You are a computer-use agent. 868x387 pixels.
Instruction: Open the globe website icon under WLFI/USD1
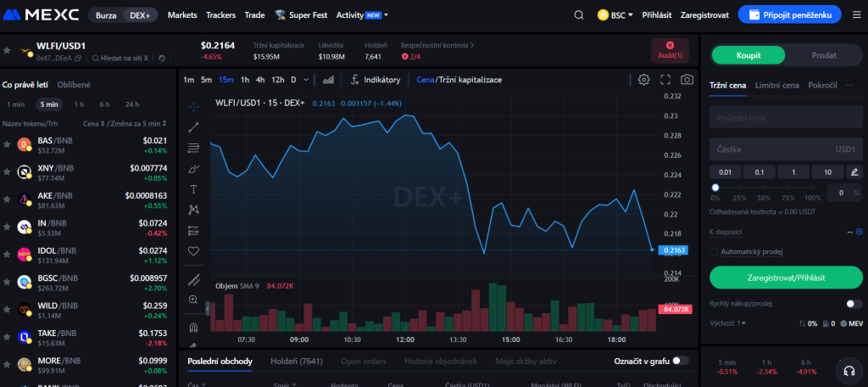pyautogui.click(x=162, y=58)
